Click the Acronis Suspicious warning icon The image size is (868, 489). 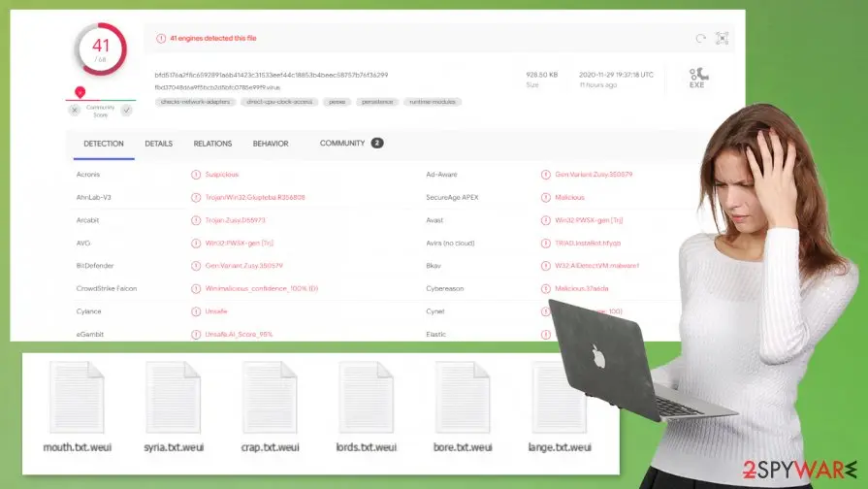pos(196,175)
